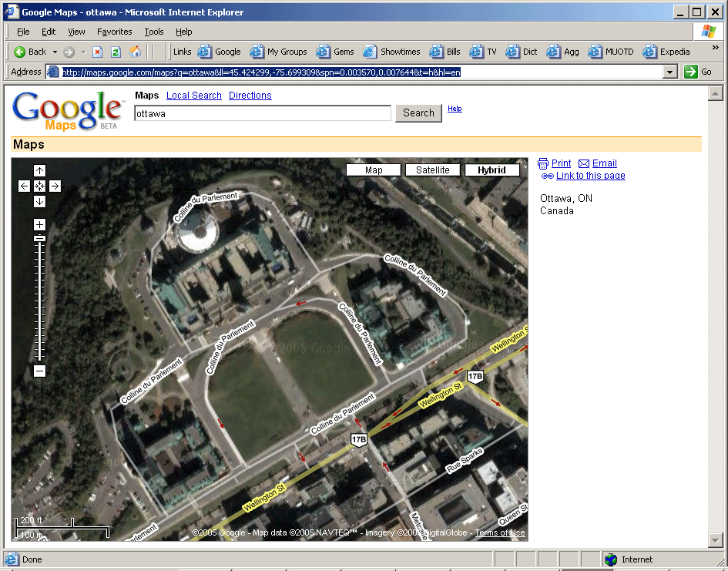Click the zoom slider handle on the map

(x=40, y=239)
